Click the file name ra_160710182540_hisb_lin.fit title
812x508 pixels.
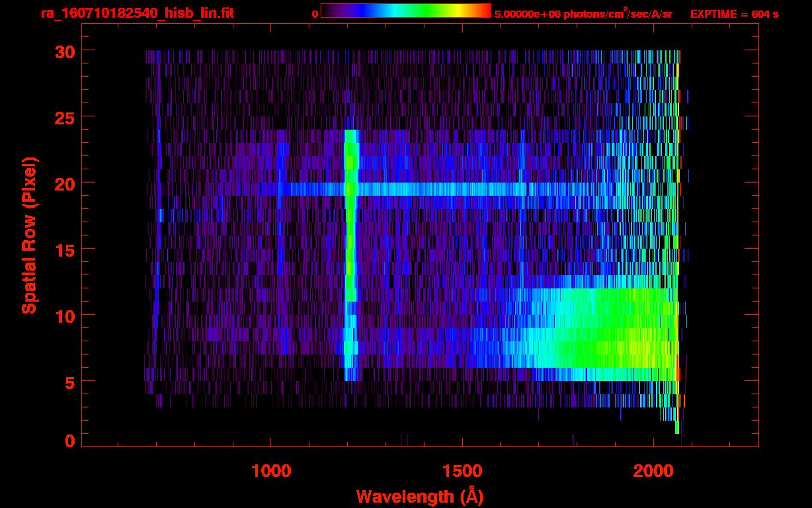[x=137, y=13]
